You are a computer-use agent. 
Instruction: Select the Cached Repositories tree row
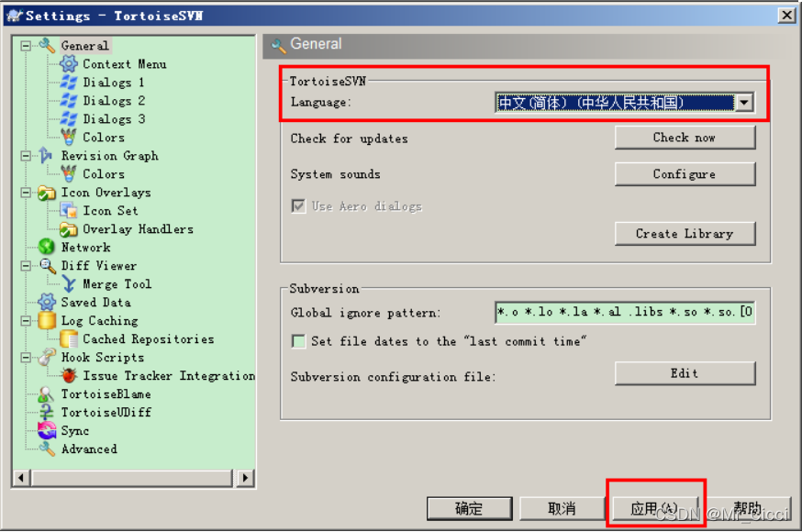[x=149, y=338]
